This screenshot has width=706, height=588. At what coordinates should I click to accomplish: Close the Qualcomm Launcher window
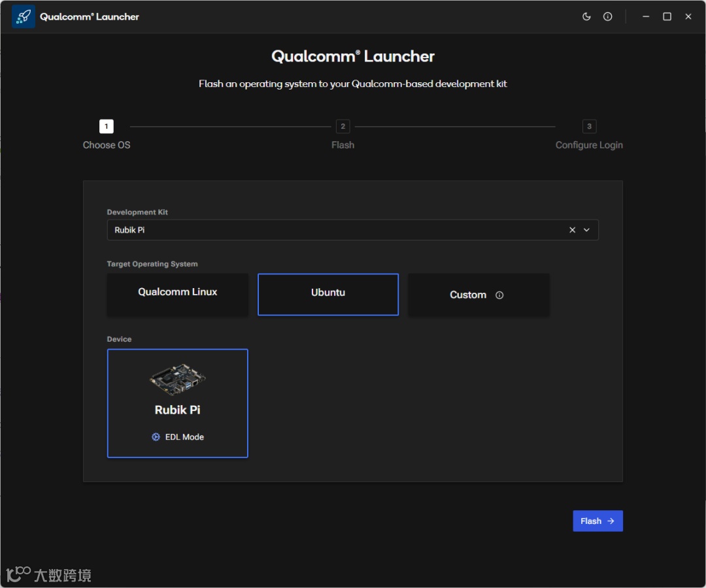coord(688,16)
